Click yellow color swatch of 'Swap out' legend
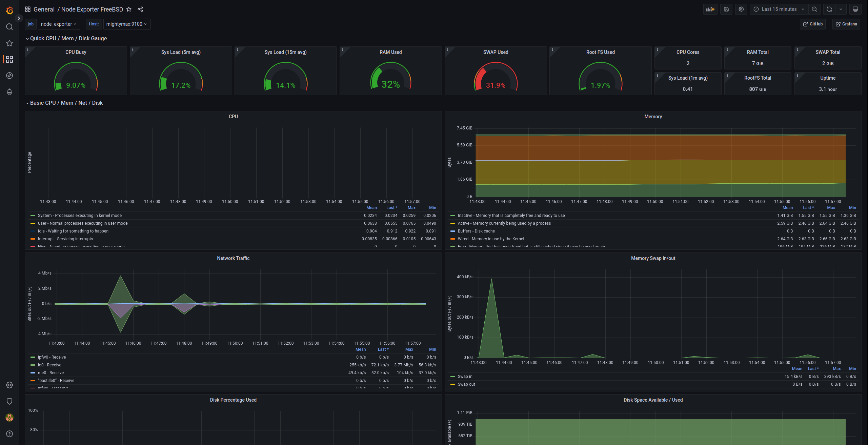The image size is (868, 445). pyautogui.click(x=452, y=384)
